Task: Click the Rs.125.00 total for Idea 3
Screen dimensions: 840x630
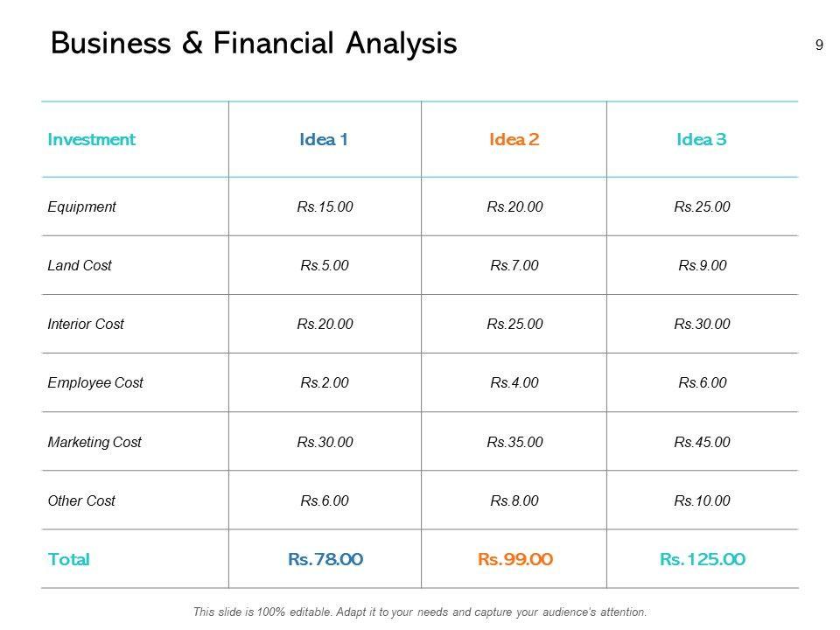Action: coord(702,559)
